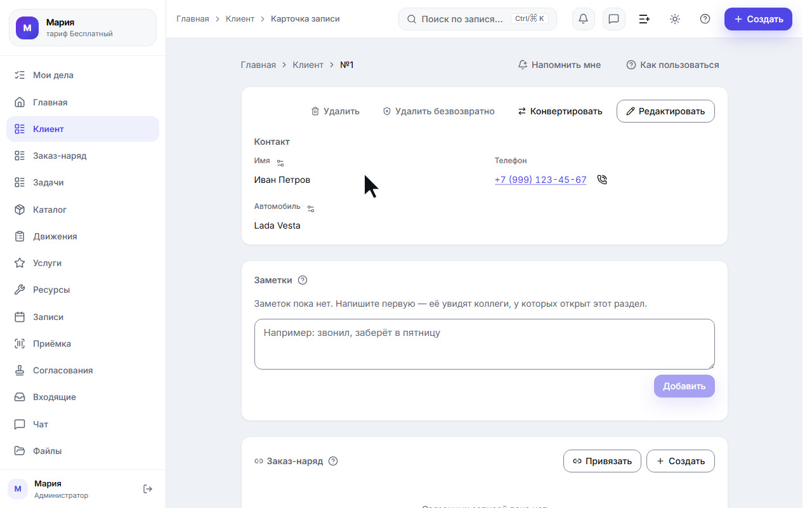Click phone number +7 (999) 123-45-67
The height and width of the screenshot is (508, 812).
(x=540, y=180)
